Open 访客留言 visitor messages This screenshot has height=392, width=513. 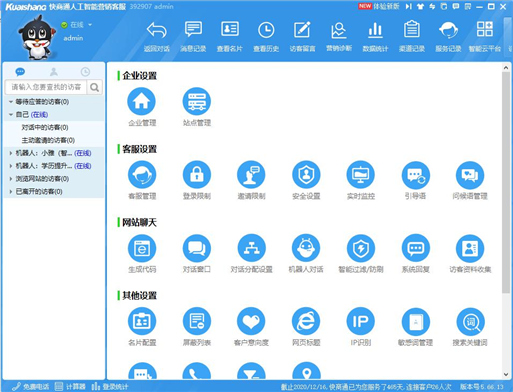(302, 37)
